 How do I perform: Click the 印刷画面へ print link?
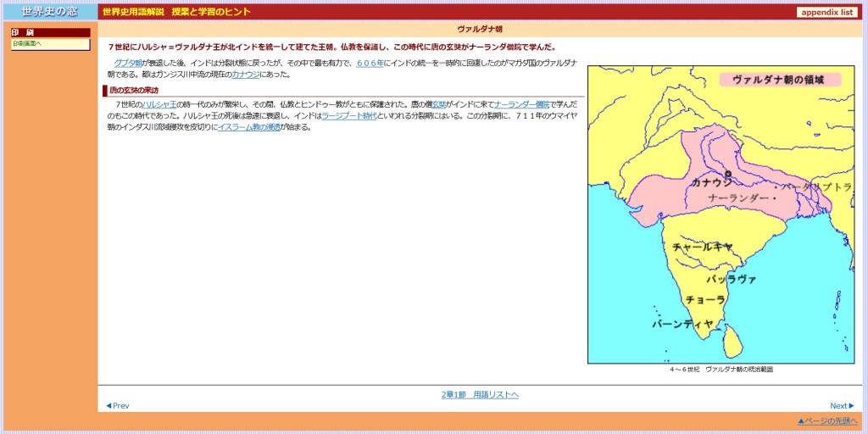tap(27, 43)
